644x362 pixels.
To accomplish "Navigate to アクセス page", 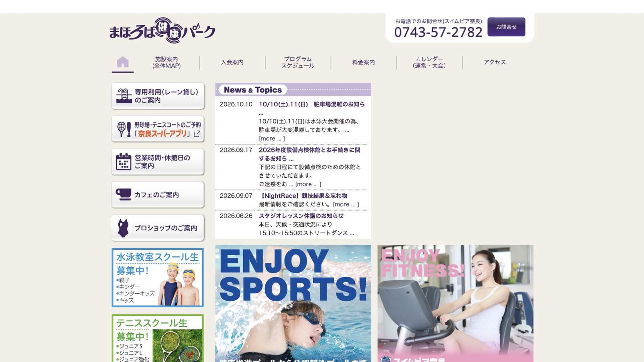I will click(x=495, y=62).
